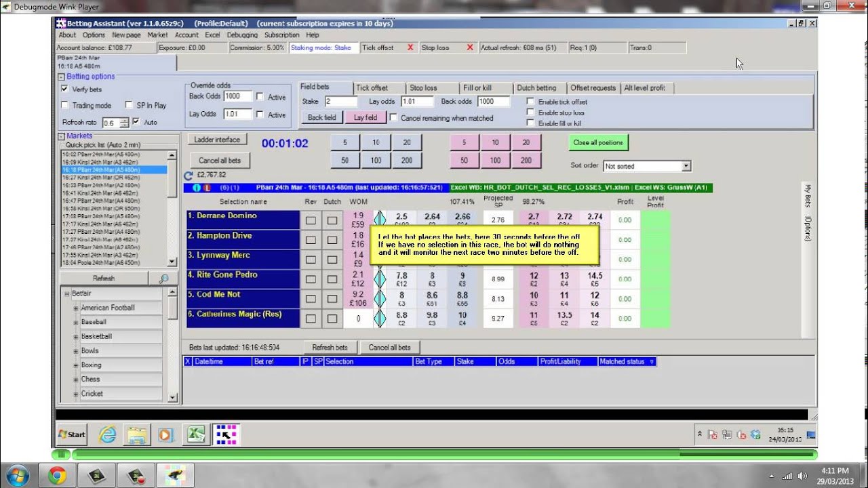Click the Start button in recording
The width and height of the screenshot is (868, 488).
[72, 434]
